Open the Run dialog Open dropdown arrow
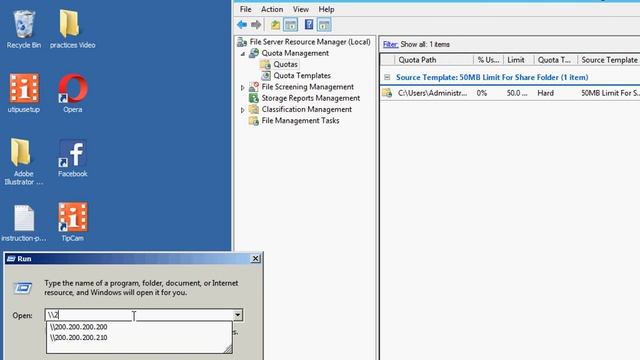640x360 pixels. pyautogui.click(x=238, y=315)
